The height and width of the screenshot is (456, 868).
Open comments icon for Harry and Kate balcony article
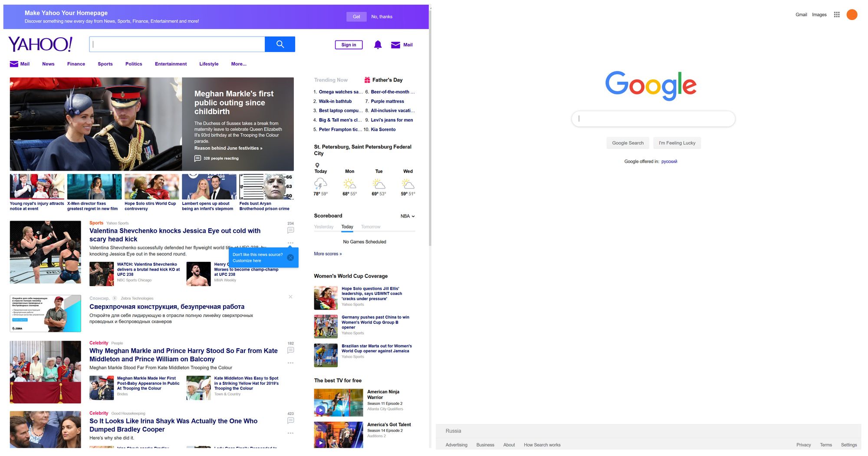pyautogui.click(x=291, y=350)
